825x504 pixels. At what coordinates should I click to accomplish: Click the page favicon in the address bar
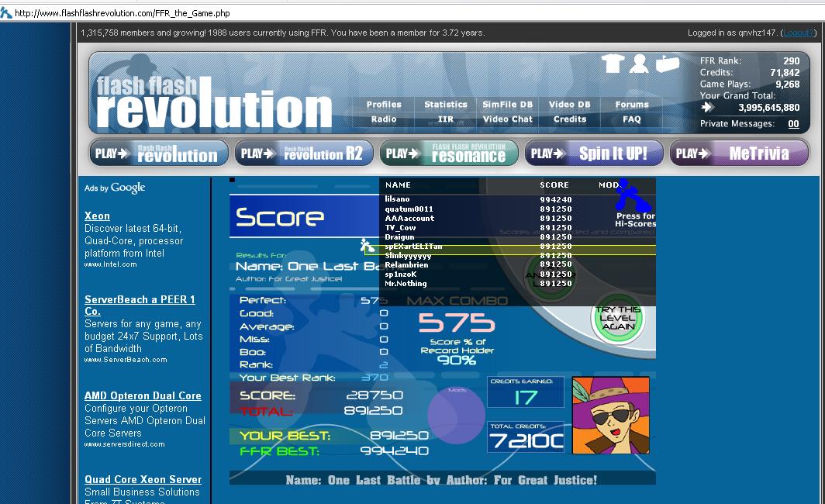coord(6,12)
